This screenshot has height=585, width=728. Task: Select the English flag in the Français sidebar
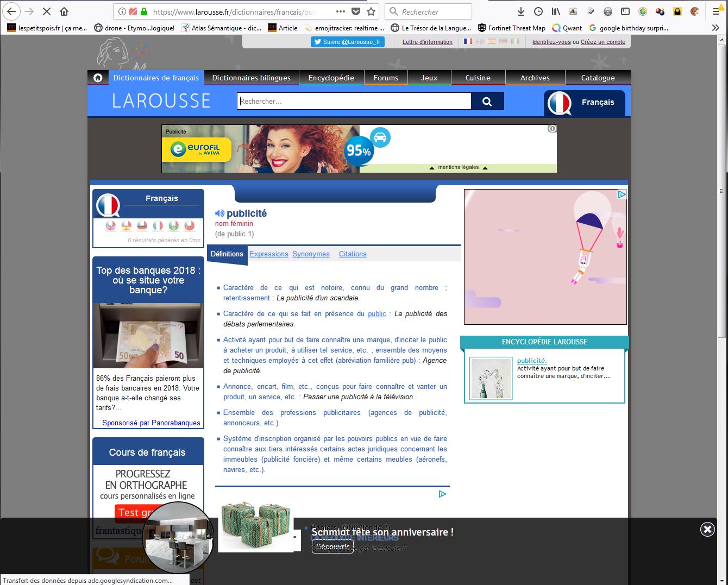[111, 226]
